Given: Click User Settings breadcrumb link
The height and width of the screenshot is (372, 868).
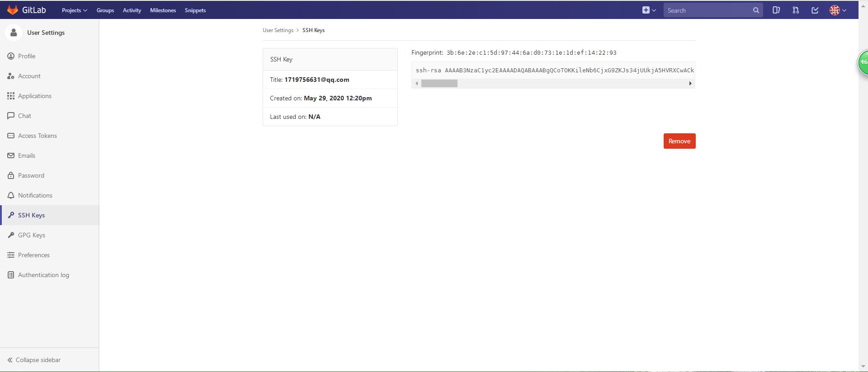Looking at the screenshot, I should (x=278, y=30).
